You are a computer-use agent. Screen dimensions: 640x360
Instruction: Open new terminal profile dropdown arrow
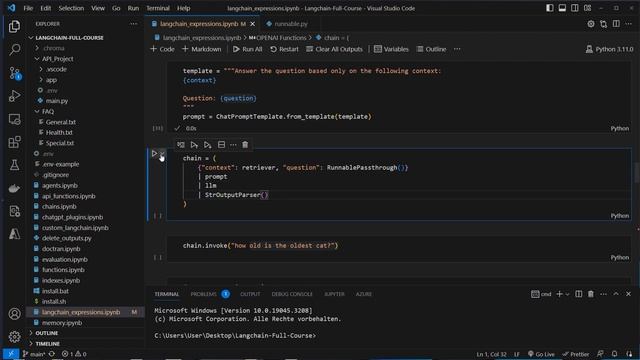tap(567, 294)
